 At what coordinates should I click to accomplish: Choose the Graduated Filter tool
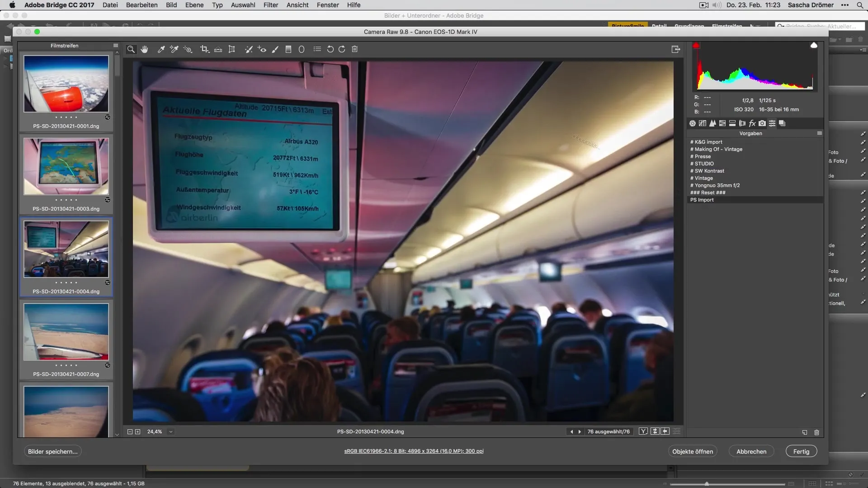click(x=288, y=49)
